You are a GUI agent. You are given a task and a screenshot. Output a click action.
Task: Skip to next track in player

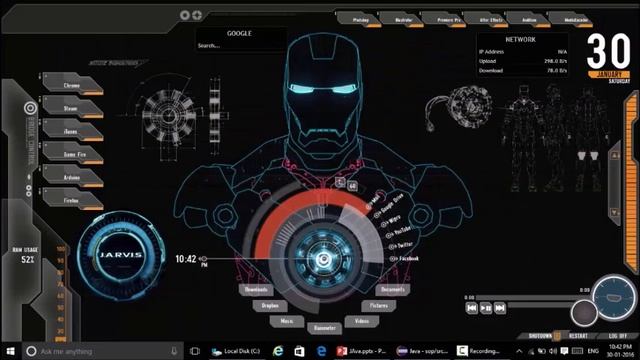tap(500, 308)
